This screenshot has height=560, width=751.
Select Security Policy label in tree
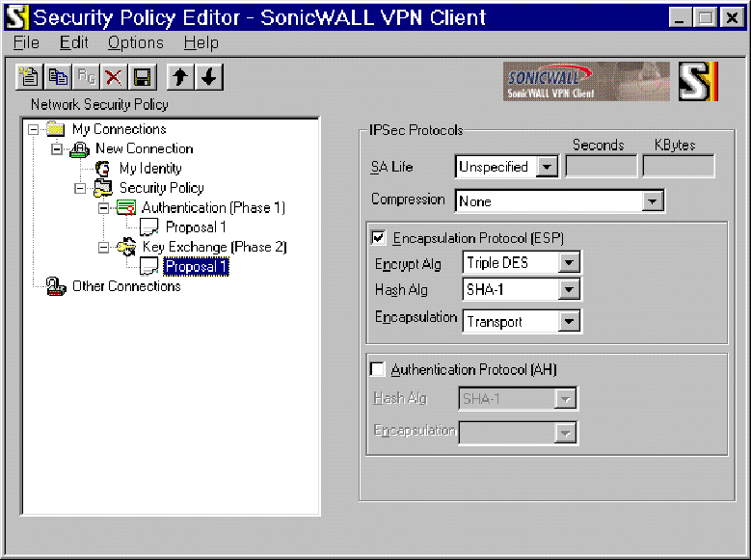tap(161, 188)
